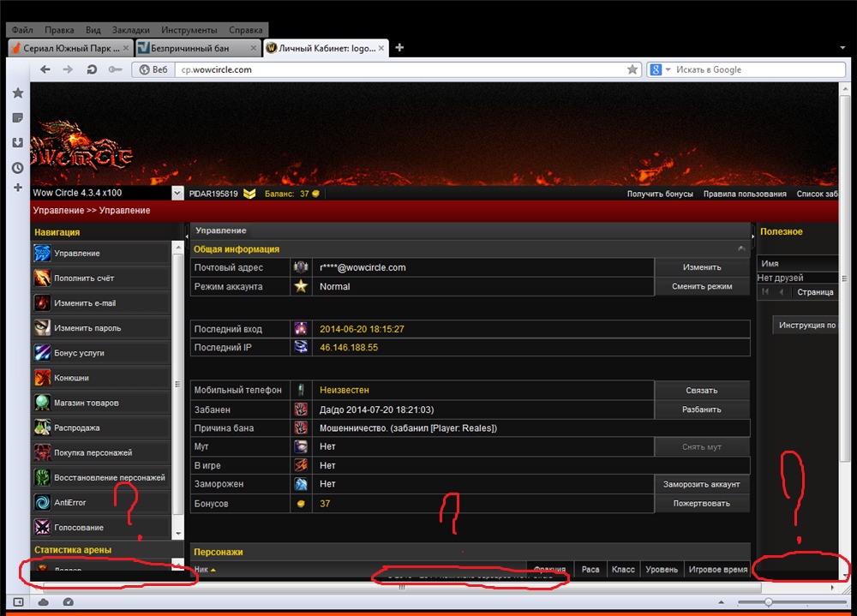Bookmark page with address bar star

tap(632, 69)
